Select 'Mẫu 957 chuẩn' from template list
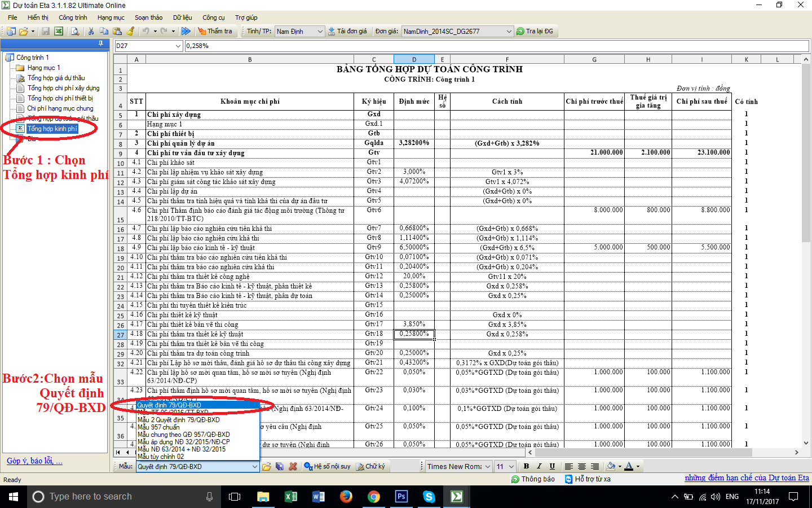 pyautogui.click(x=158, y=427)
